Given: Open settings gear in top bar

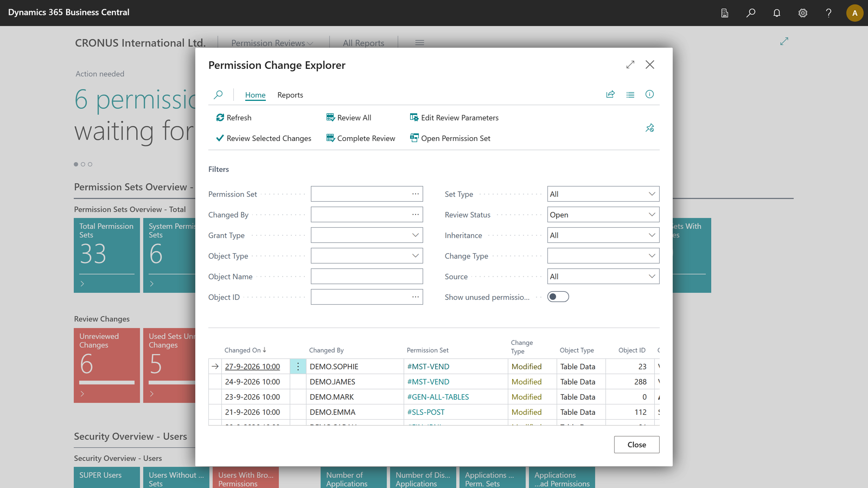Looking at the screenshot, I should pyautogui.click(x=803, y=13).
